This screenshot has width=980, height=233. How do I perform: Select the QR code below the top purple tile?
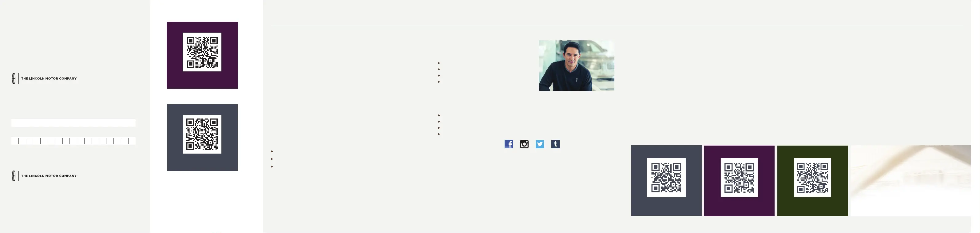[202, 135]
